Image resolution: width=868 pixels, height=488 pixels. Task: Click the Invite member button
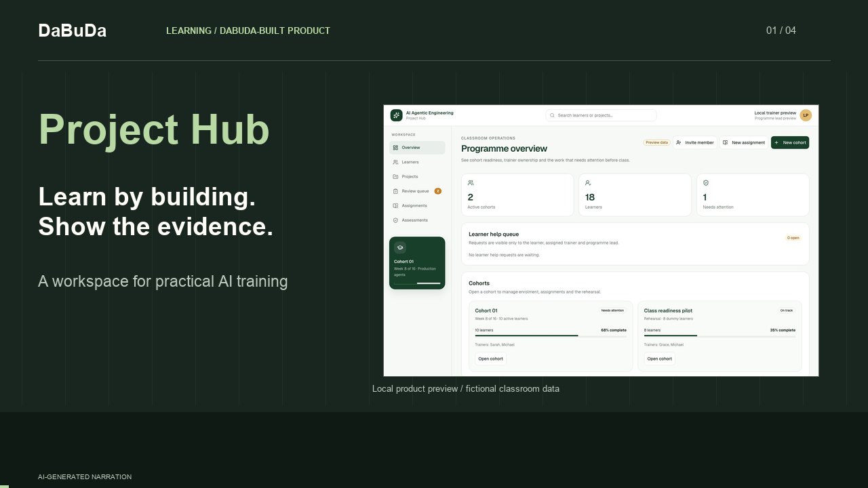click(695, 142)
